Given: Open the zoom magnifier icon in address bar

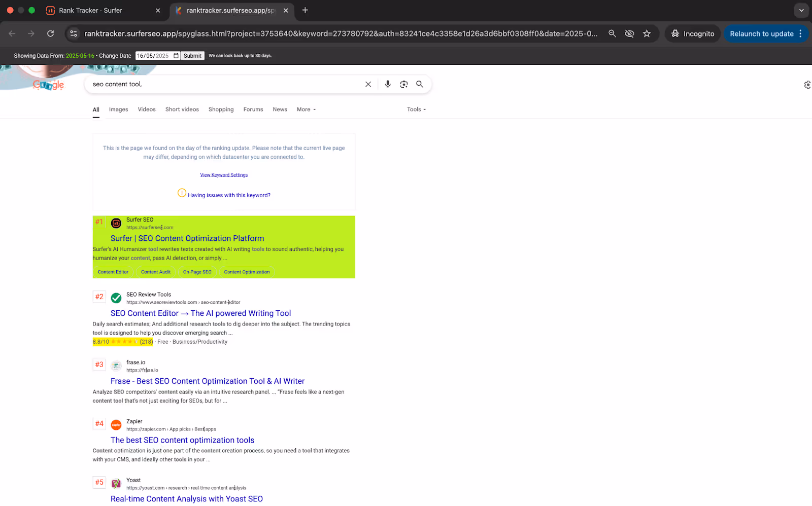Looking at the screenshot, I should tap(612, 33).
